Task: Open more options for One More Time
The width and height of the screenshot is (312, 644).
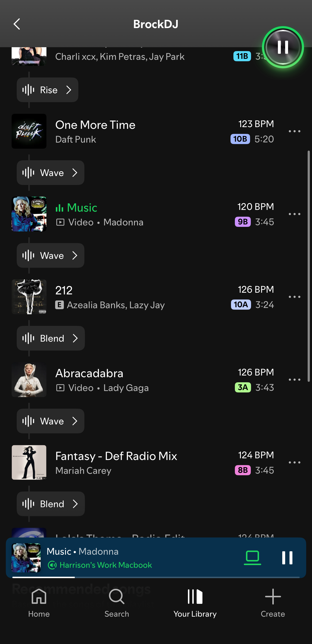Action: tap(294, 131)
